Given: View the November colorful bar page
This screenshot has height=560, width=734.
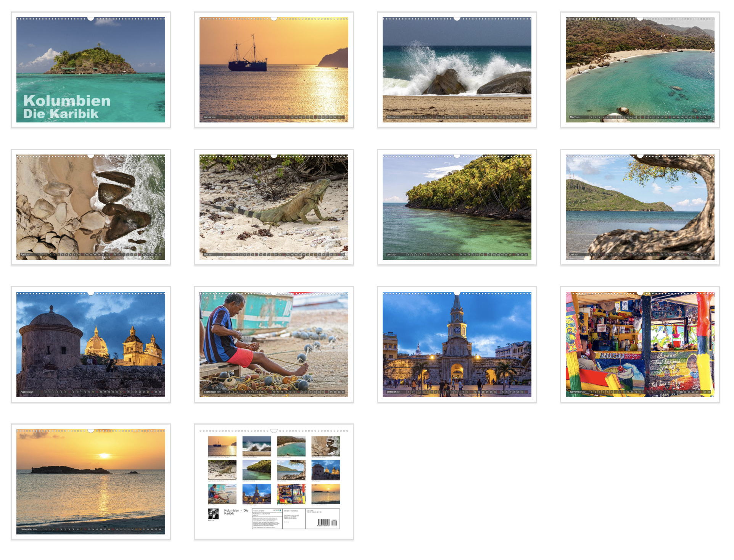Looking at the screenshot, I should 640,344.
